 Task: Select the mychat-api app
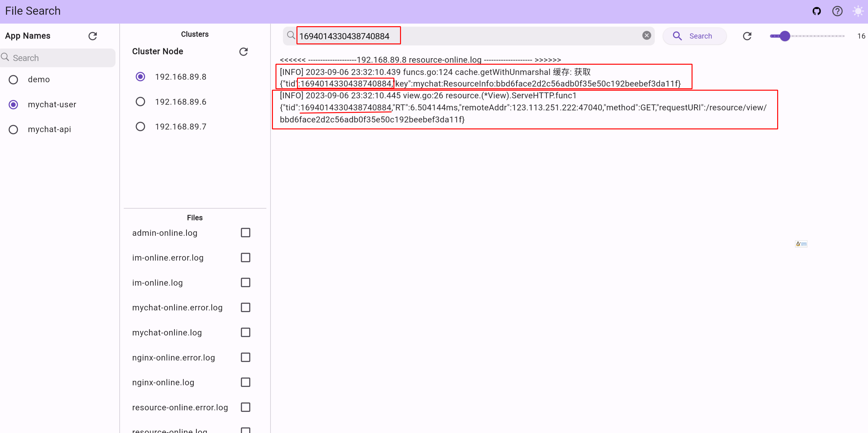pyautogui.click(x=13, y=129)
